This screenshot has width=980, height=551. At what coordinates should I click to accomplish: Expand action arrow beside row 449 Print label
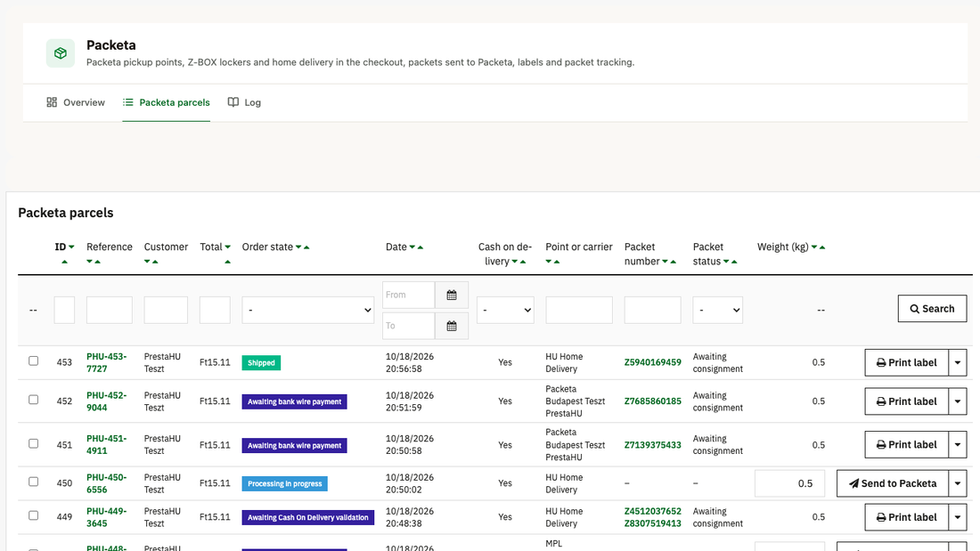coord(958,517)
